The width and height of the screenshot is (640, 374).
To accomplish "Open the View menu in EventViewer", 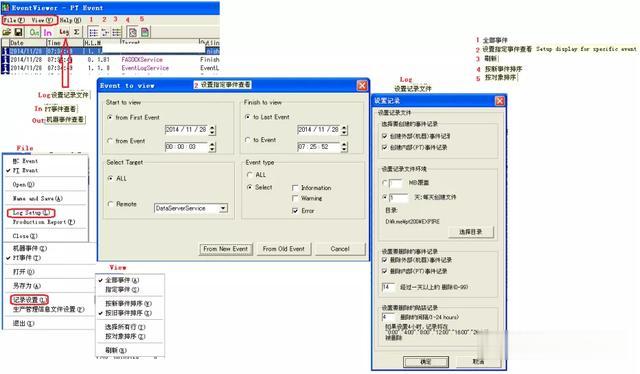I will [x=42, y=20].
